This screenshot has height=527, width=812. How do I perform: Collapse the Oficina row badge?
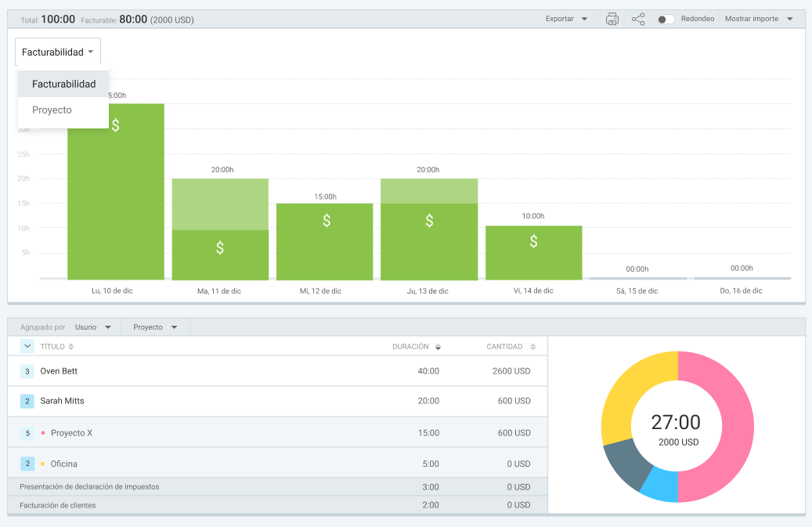(27, 464)
